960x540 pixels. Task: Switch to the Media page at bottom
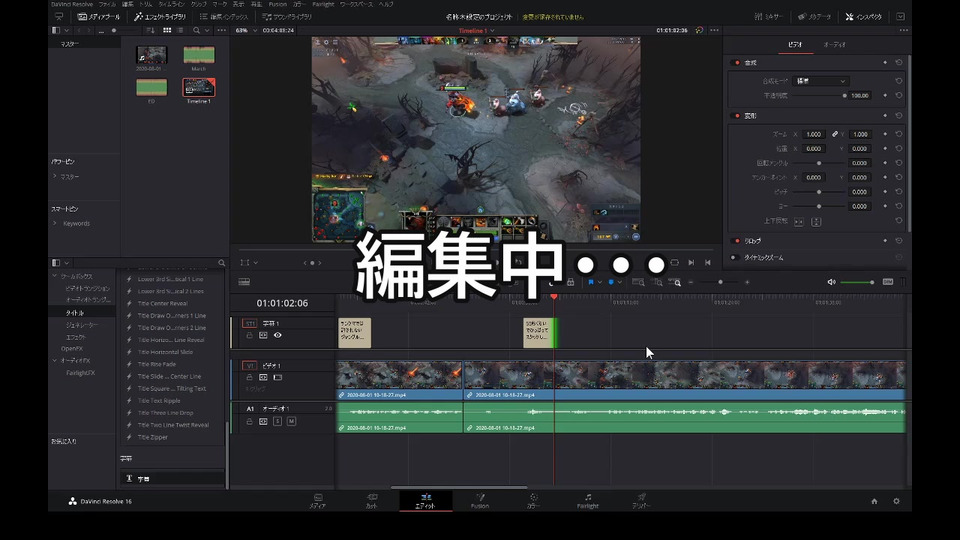coord(318,501)
